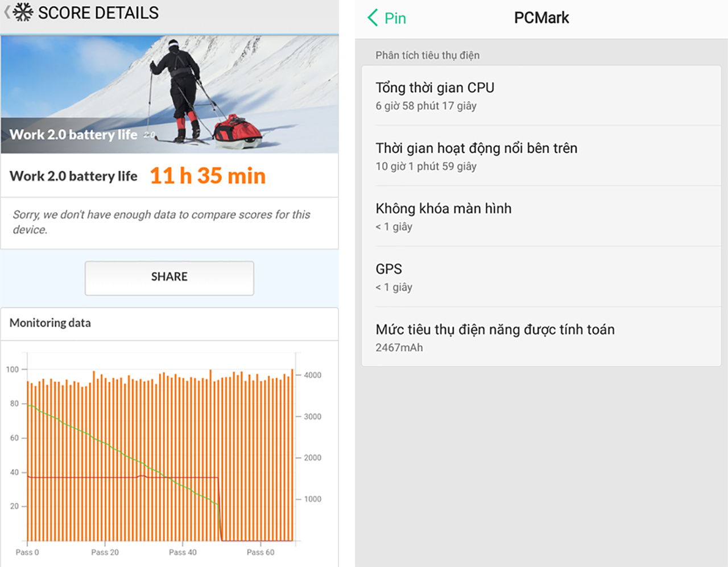Viewport: 728px width, 567px height.
Task: Open the skier banner image
Action: pos(169,94)
